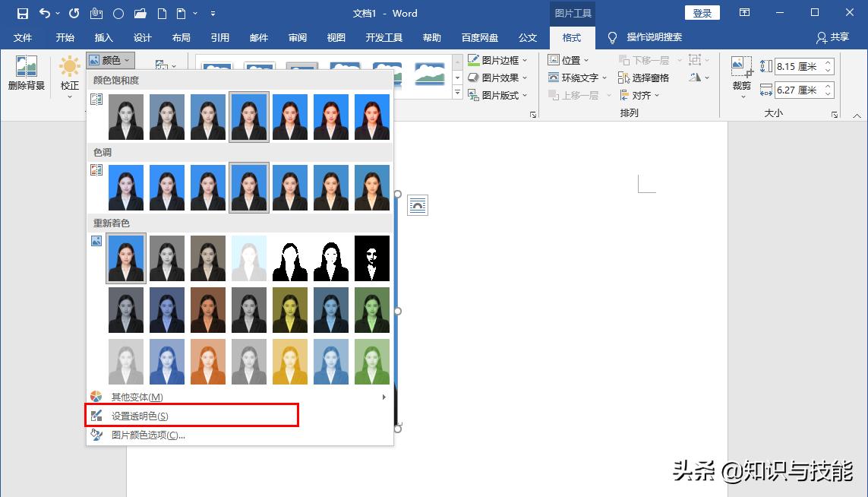Click the picture height input field showing 8.15 厘米
Image resolution: width=868 pixels, height=497 pixels.
tap(797, 67)
